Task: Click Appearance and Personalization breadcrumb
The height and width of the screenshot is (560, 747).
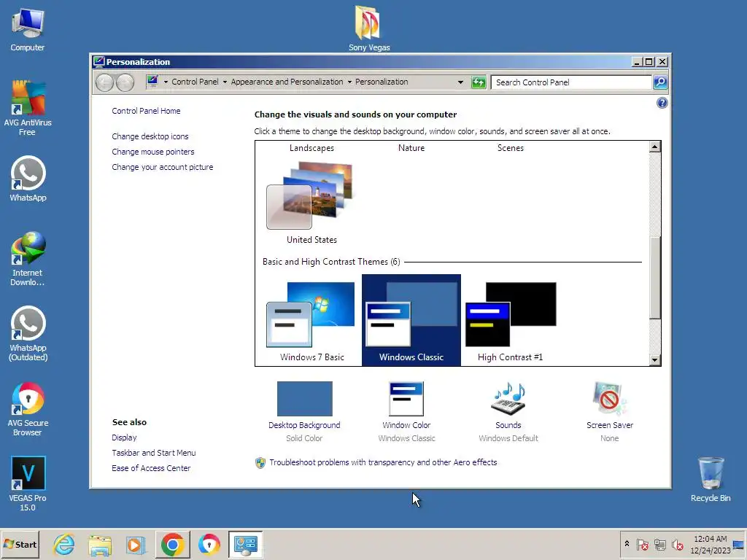Action: tap(287, 82)
